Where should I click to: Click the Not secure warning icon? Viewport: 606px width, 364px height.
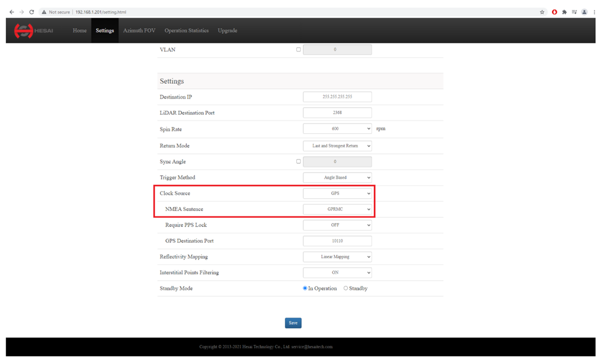point(44,12)
